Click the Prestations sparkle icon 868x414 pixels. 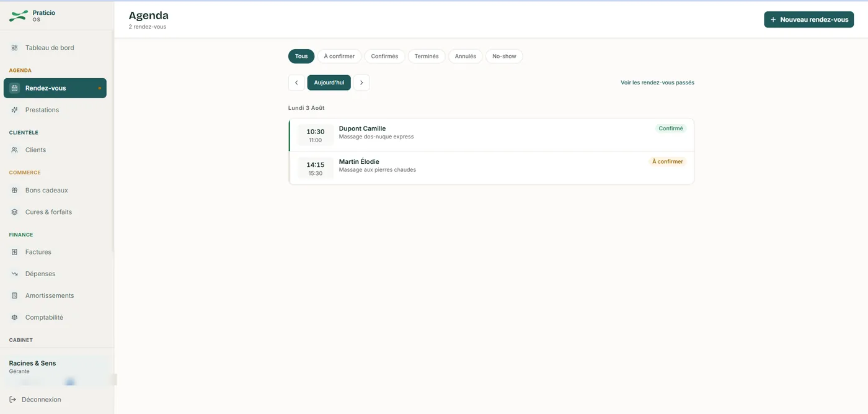14,110
